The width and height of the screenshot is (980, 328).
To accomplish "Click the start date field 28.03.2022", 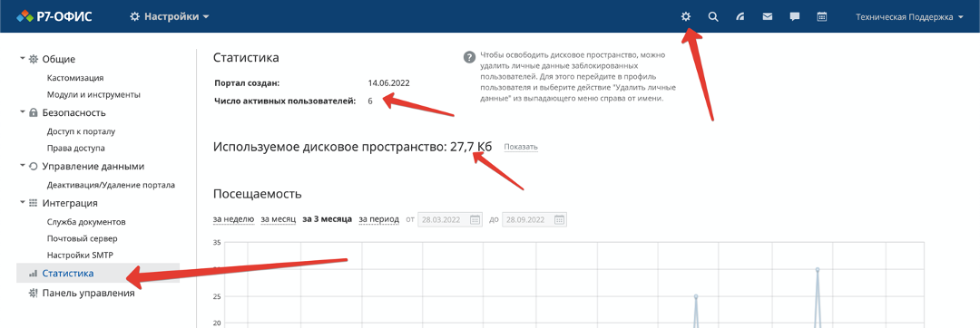I will (x=450, y=219).
